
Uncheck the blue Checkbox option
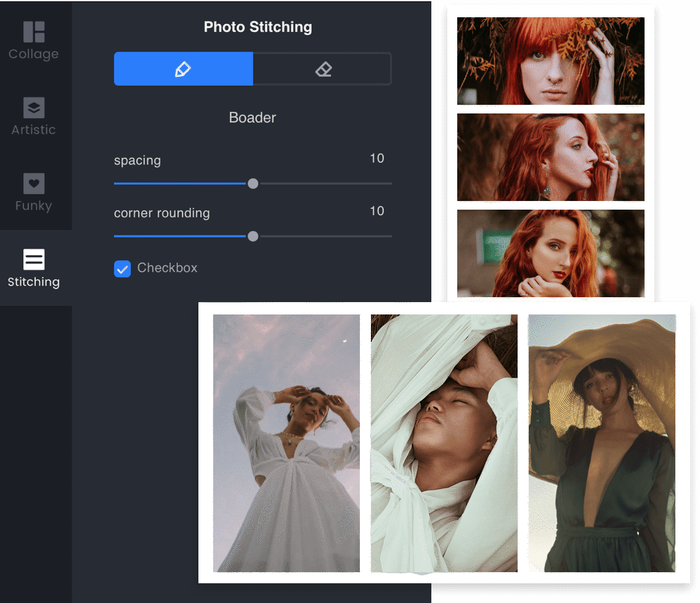(x=123, y=269)
